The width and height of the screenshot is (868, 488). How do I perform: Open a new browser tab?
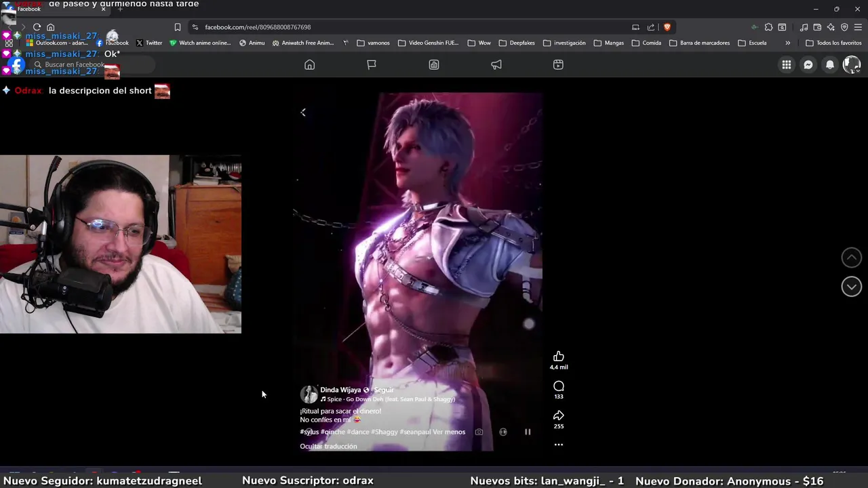coord(120,9)
